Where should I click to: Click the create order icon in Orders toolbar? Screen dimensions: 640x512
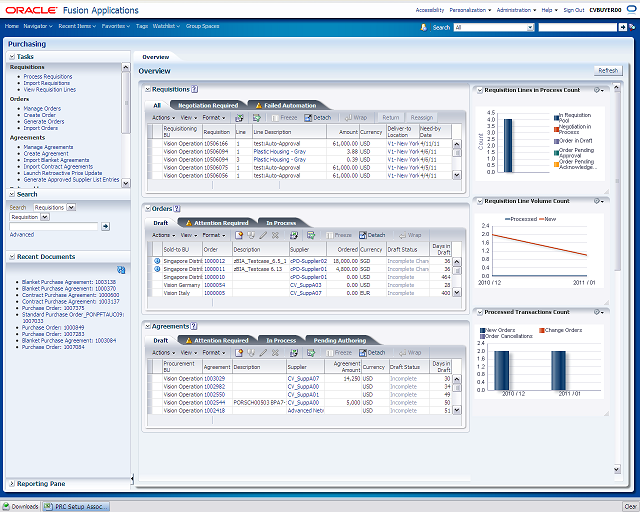pyautogui.click(x=239, y=235)
